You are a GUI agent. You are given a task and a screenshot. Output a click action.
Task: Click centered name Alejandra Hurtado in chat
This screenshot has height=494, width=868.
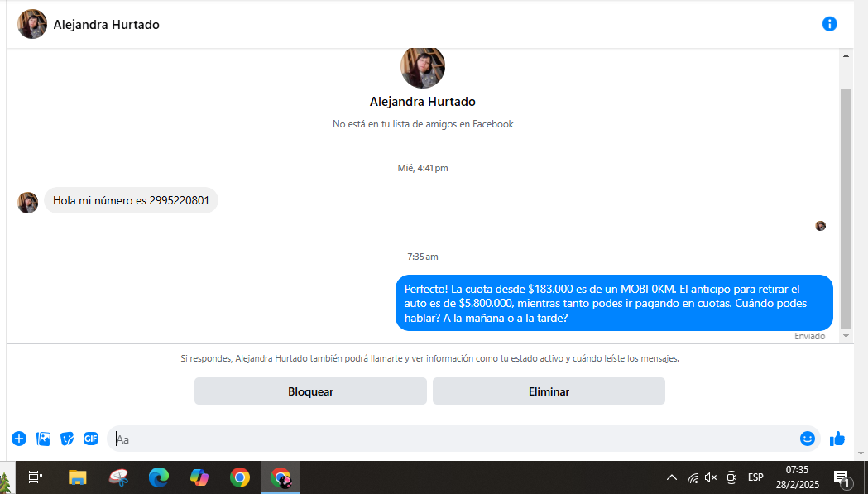click(x=423, y=101)
